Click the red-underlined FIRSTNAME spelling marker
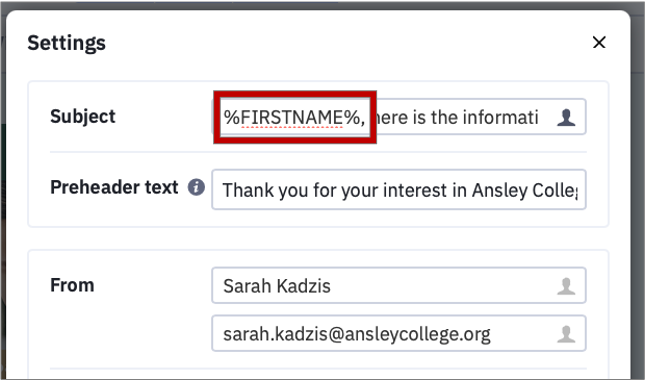 coord(292,128)
